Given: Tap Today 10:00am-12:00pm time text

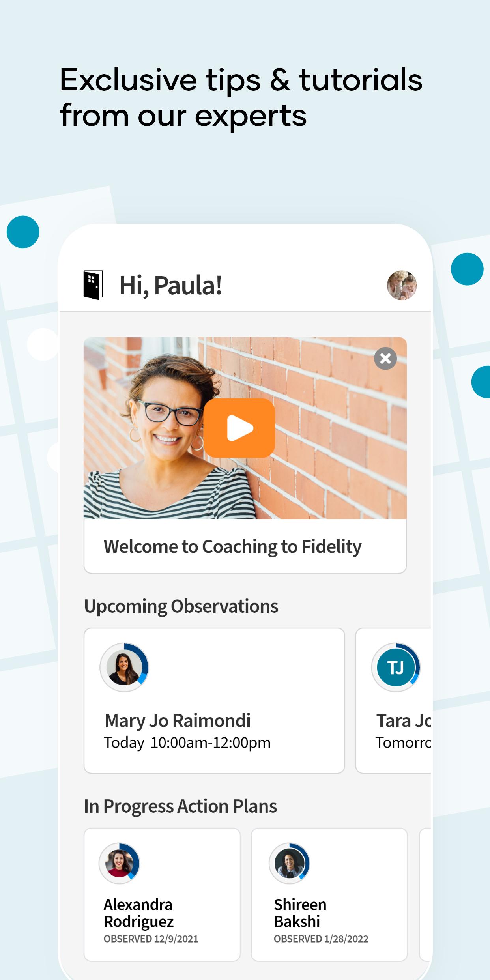Looking at the screenshot, I should coord(187,743).
